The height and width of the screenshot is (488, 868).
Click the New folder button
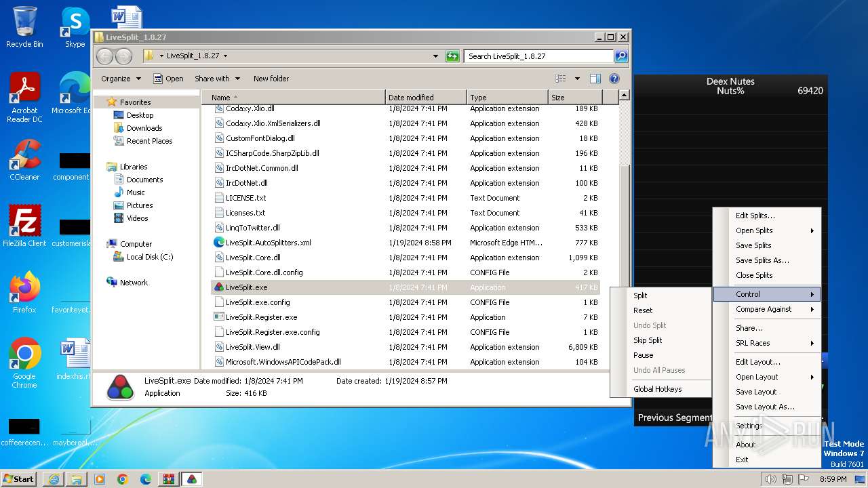[x=271, y=79]
